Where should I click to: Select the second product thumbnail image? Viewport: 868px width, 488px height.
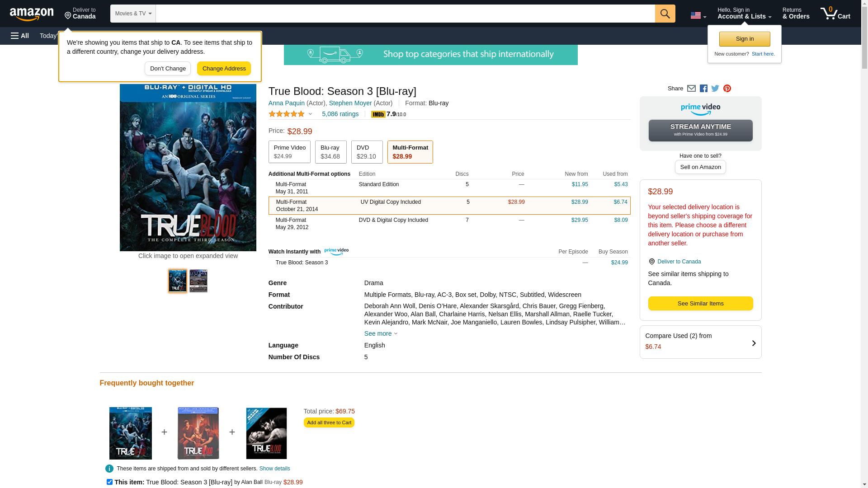pyautogui.click(x=198, y=281)
